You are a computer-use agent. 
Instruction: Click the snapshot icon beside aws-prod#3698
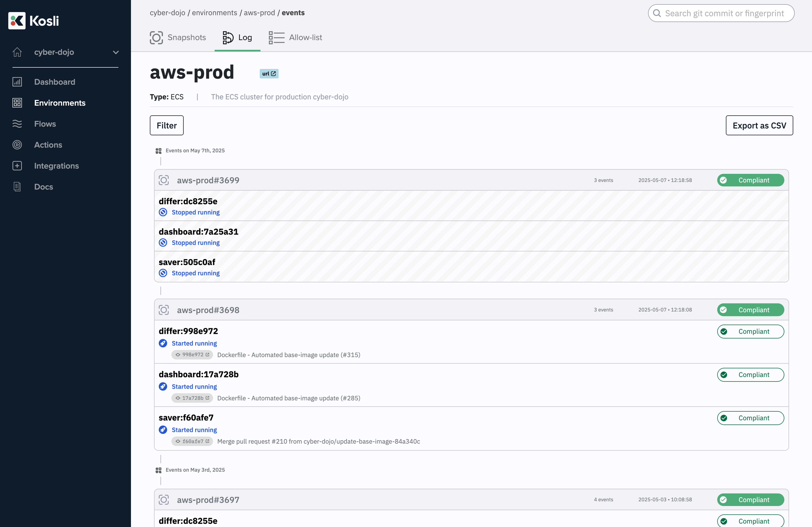[164, 310]
